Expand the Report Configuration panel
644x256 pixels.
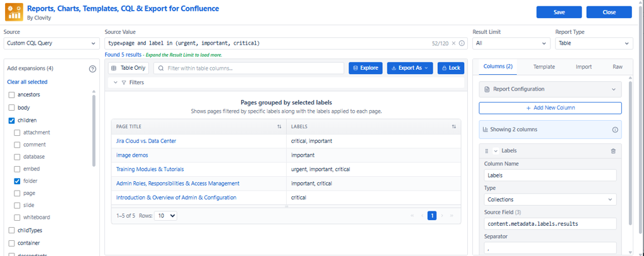(x=550, y=89)
